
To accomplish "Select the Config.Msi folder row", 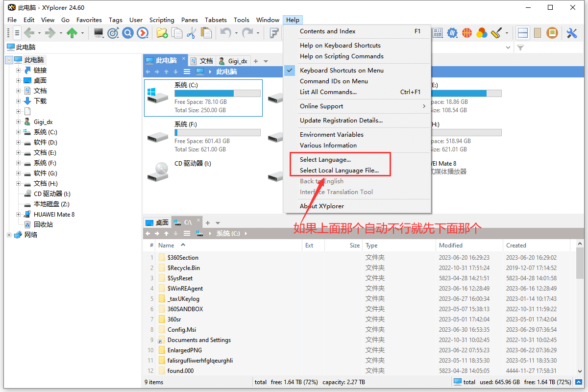I will pyautogui.click(x=181, y=330).
